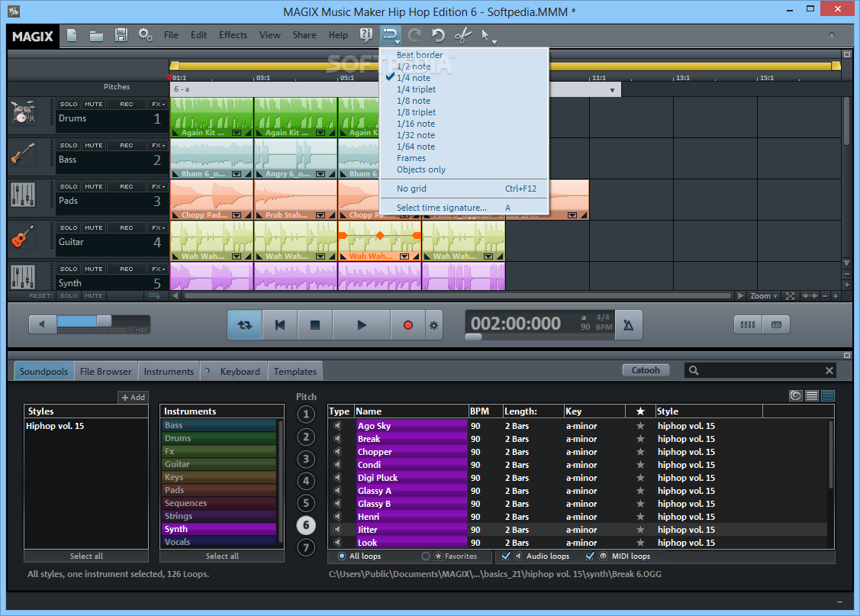The height and width of the screenshot is (616, 860).
Task: Switch to the File Browser tab
Action: click(106, 371)
